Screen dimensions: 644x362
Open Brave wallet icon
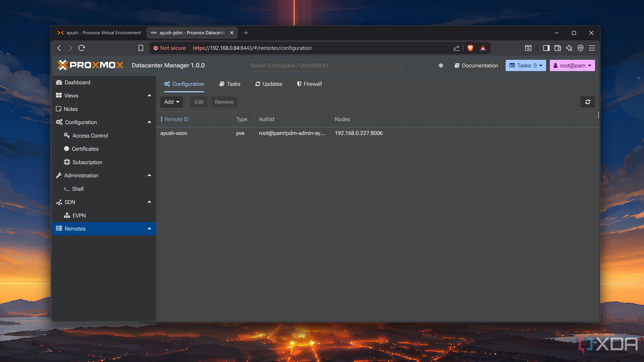[x=557, y=48]
